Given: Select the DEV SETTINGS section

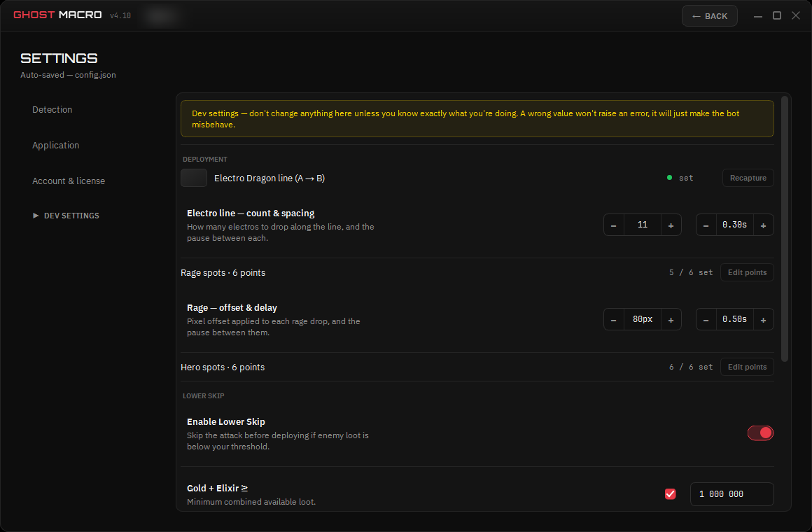Looking at the screenshot, I should click(66, 216).
